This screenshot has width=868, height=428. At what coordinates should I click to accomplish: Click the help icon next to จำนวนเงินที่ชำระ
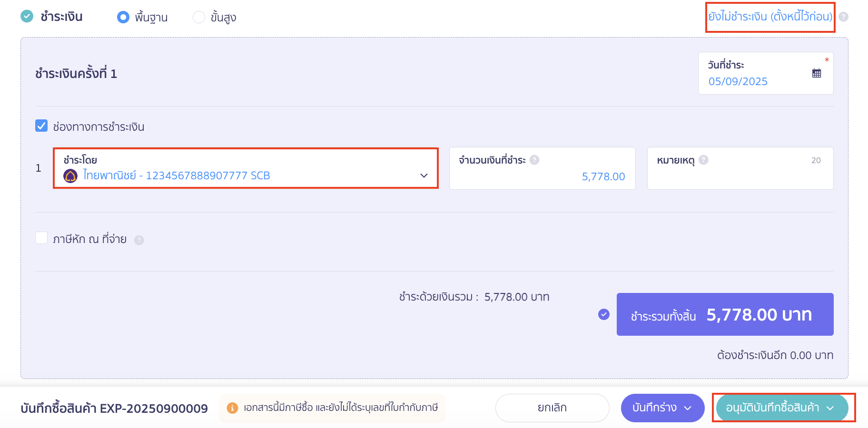(x=534, y=160)
